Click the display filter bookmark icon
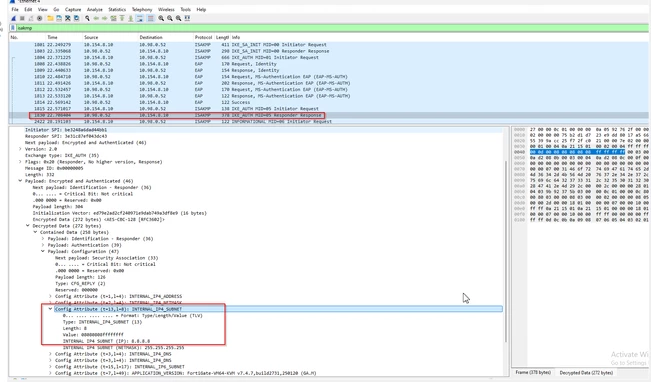 pos(12,28)
